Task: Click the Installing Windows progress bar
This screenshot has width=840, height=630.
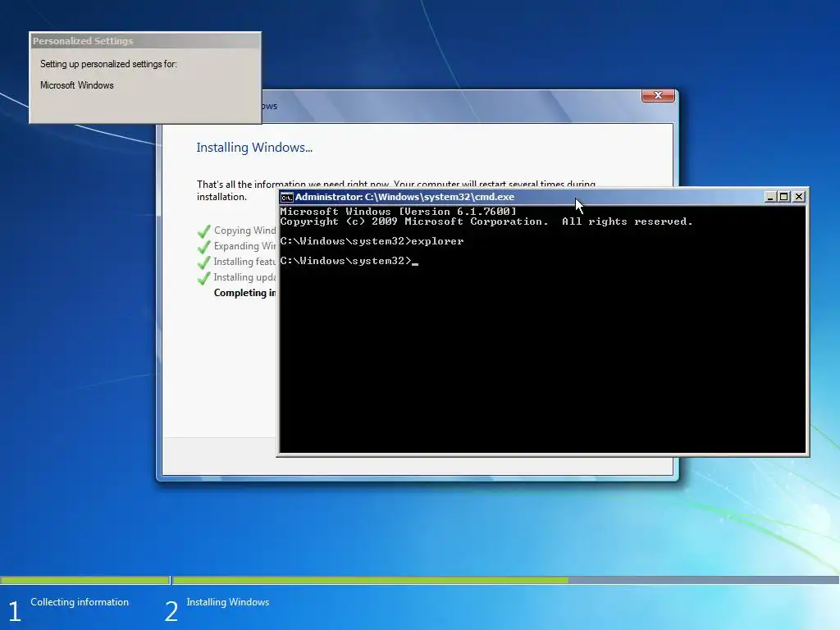Action: click(x=505, y=580)
